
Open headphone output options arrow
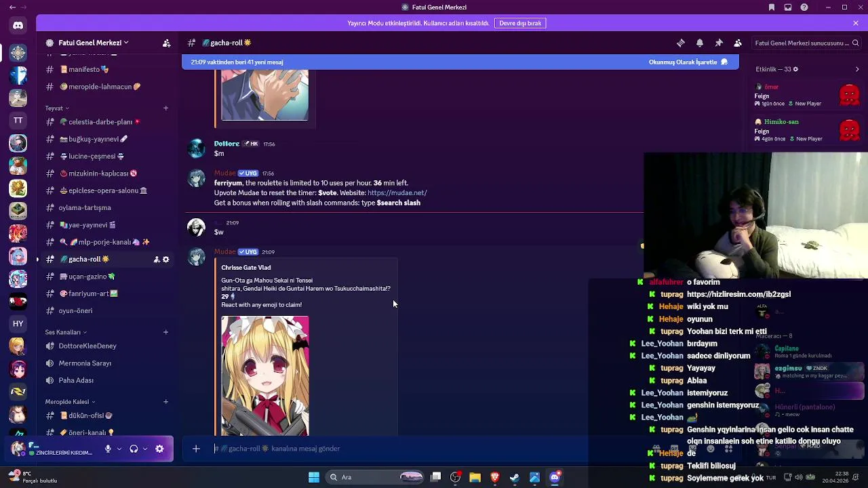145,449
